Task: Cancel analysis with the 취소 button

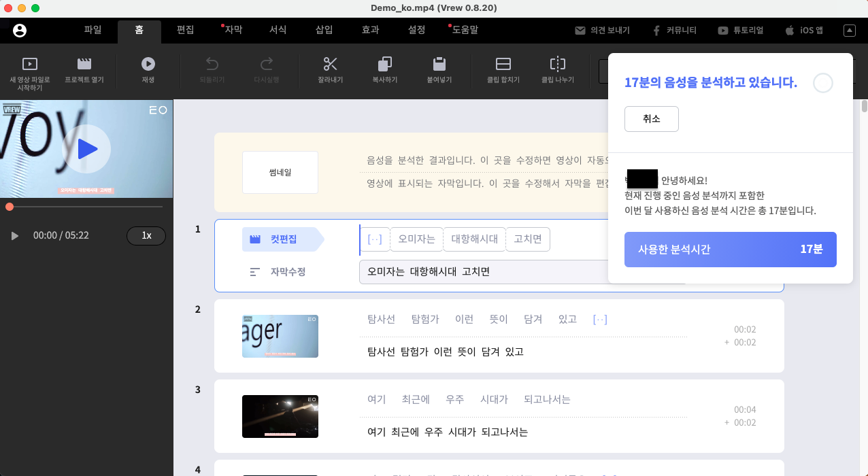Action: click(651, 119)
